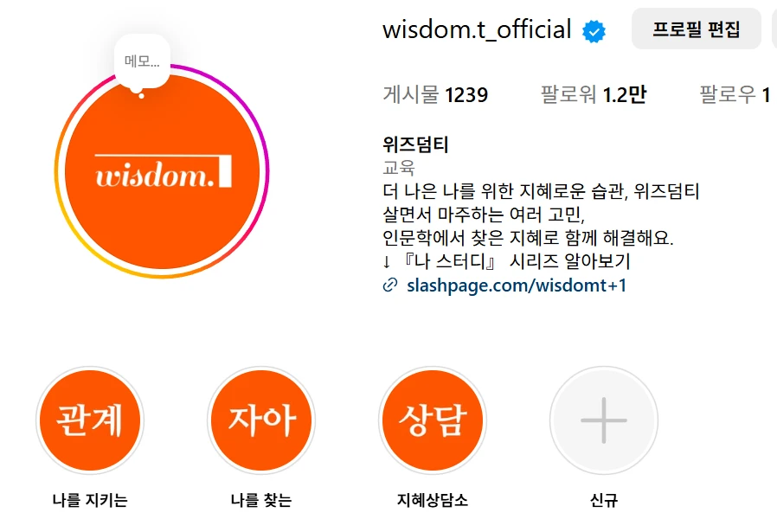Viewport: 777px width, 532px height.
Task: Click the 교육 category text
Action: coord(399,168)
